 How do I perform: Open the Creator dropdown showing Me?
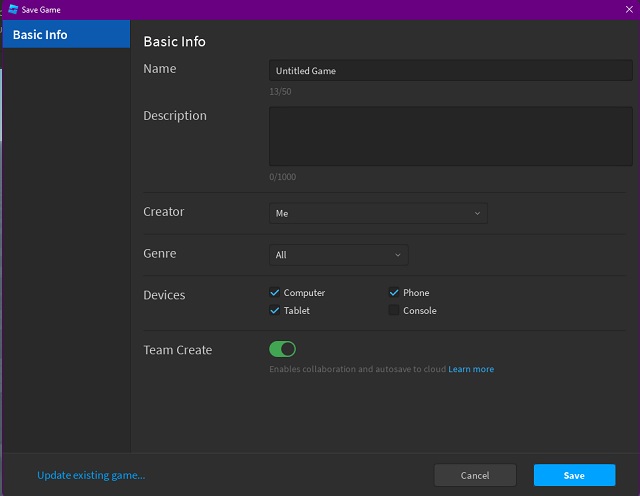click(378, 213)
